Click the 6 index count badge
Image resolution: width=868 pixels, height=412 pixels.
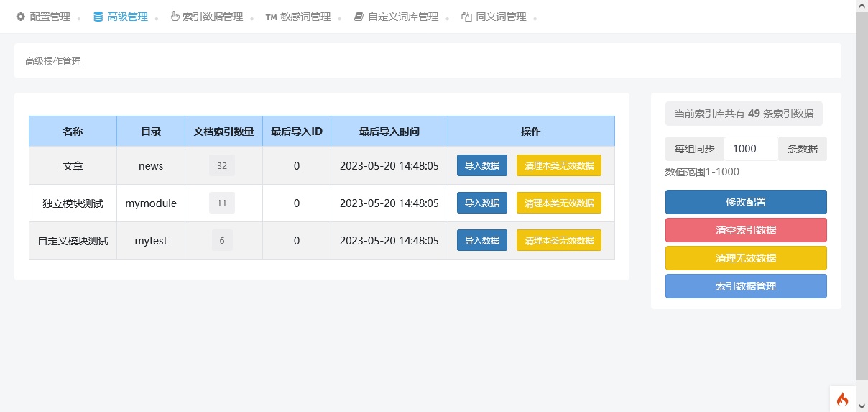pos(222,240)
